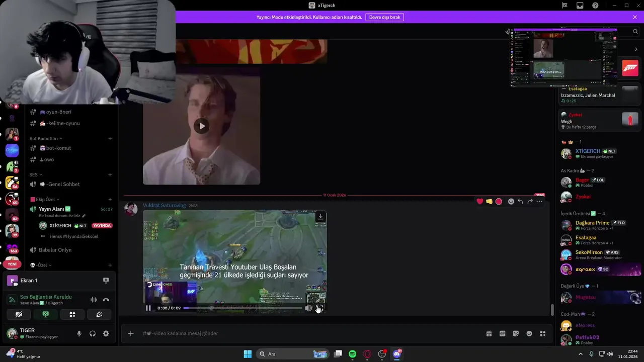
Task: Enter fullscreen on the League video
Action: tap(319, 308)
